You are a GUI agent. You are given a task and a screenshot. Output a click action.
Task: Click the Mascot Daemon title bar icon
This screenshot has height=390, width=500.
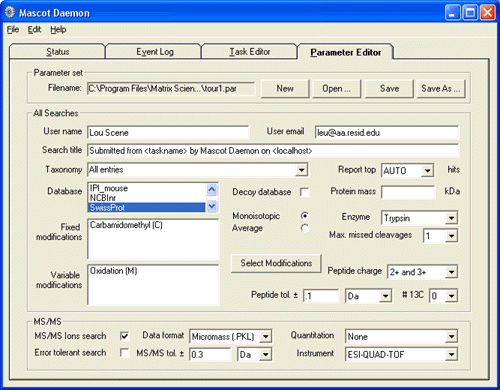[x=10, y=12]
